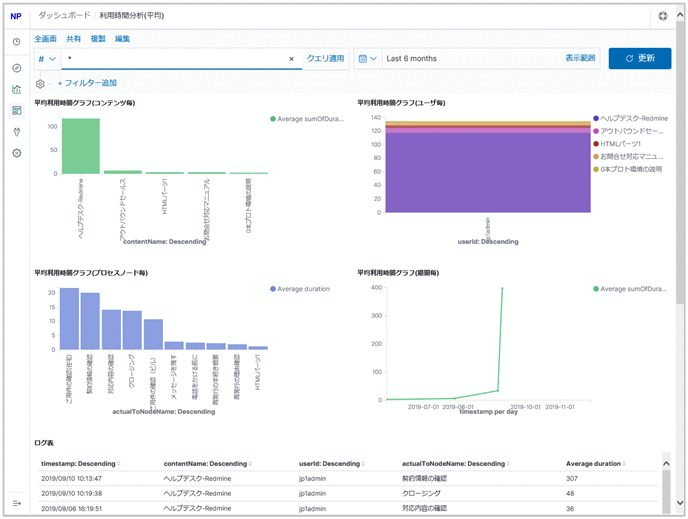Sort the log table by timestamp column
The width and height of the screenshot is (688, 519).
pyautogui.click(x=80, y=463)
